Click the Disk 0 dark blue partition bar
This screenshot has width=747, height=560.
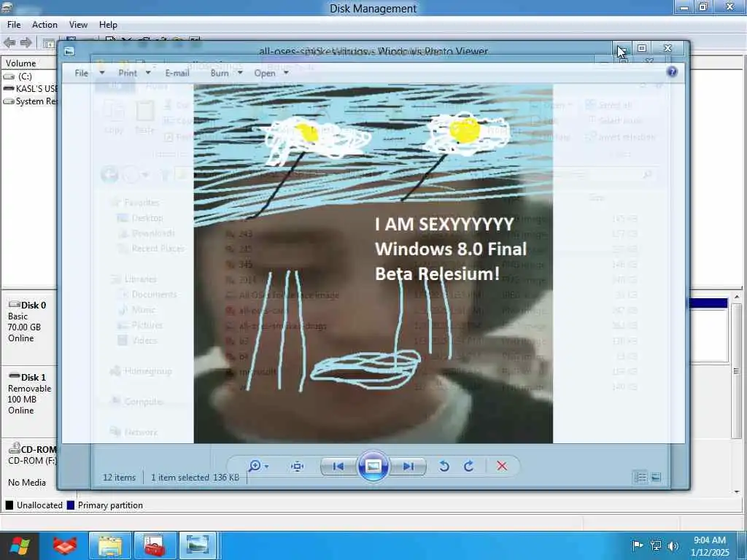pyautogui.click(x=708, y=303)
